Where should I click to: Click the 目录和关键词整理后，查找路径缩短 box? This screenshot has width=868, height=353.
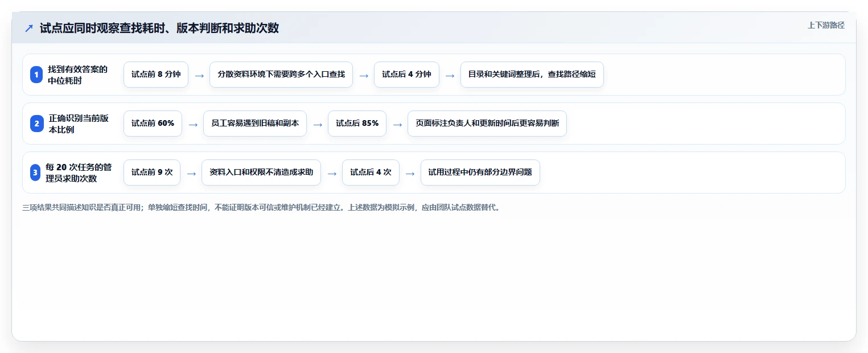[532, 75]
